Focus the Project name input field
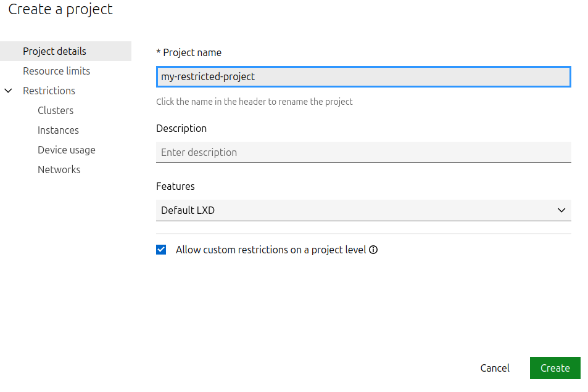588x392 pixels. pos(363,77)
